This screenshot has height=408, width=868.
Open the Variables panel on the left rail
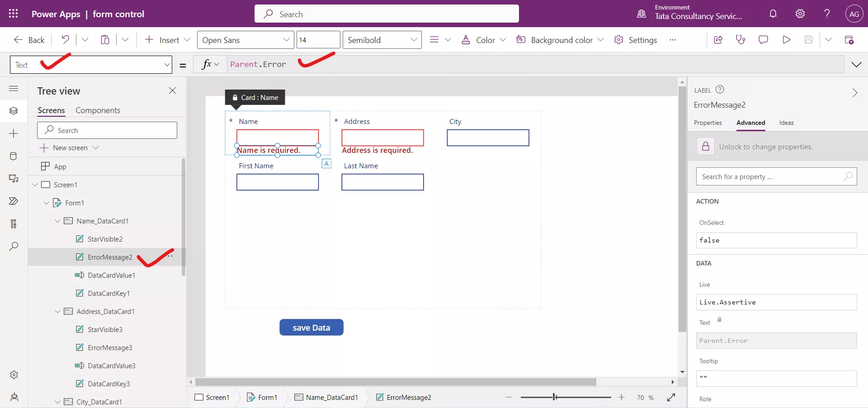click(14, 224)
